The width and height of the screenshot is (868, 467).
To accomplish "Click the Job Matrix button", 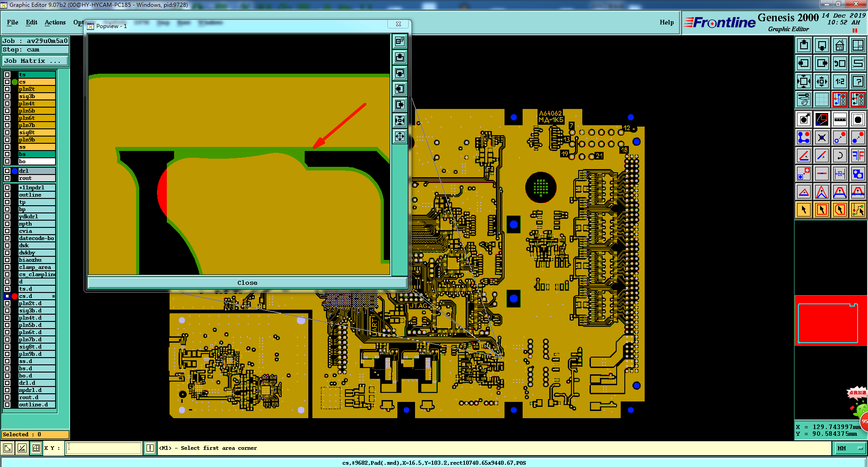I will click(35, 61).
